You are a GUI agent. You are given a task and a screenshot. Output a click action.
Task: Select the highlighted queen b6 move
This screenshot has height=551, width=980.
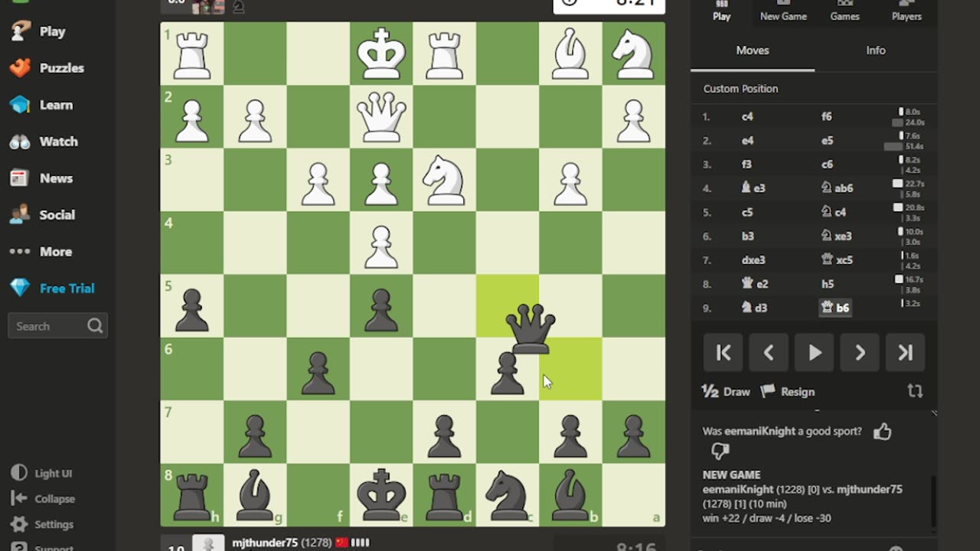pyautogui.click(x=835, y=308)
